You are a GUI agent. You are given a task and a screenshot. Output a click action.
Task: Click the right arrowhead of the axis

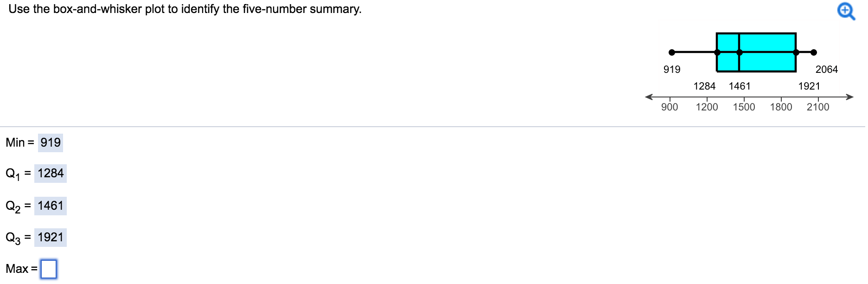pos(849,97)
